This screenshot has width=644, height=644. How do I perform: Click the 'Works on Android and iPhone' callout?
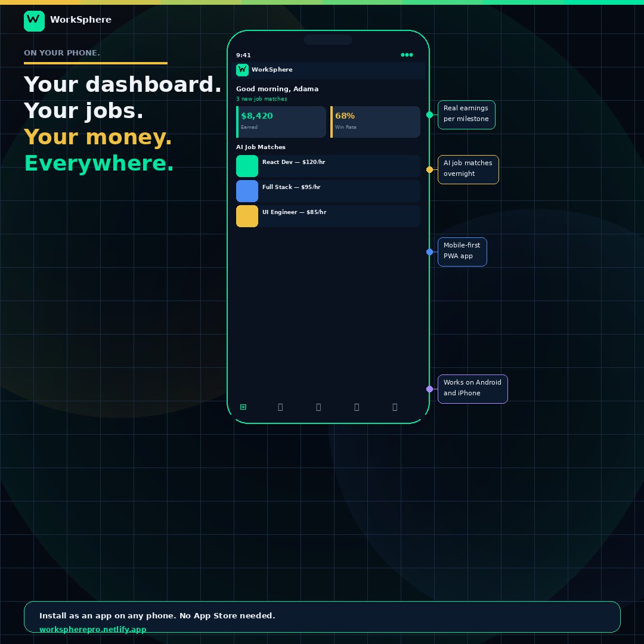point(472,389)
